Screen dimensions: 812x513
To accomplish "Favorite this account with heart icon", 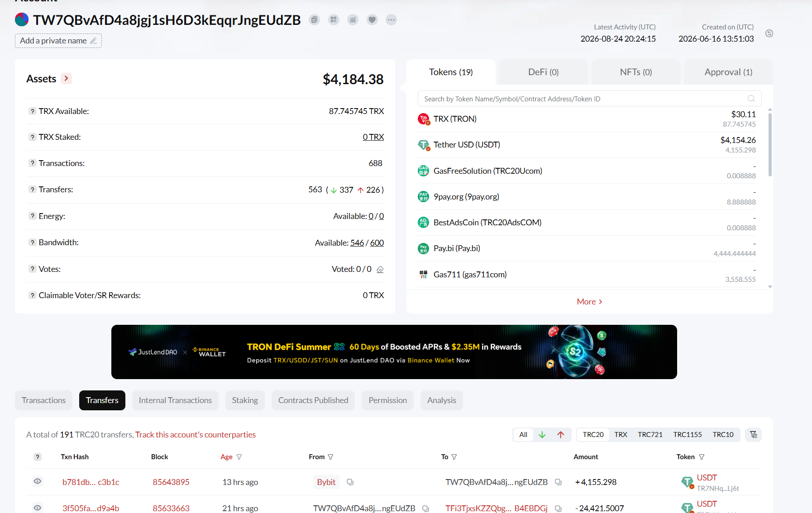I will point(372,20).
